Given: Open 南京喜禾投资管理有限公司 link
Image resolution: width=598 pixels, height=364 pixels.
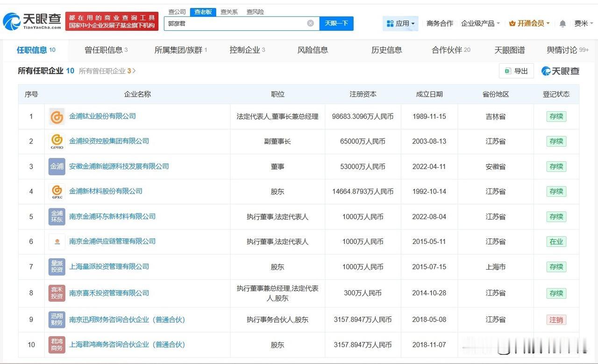Looking at the screenshot, I should (109, 293).
